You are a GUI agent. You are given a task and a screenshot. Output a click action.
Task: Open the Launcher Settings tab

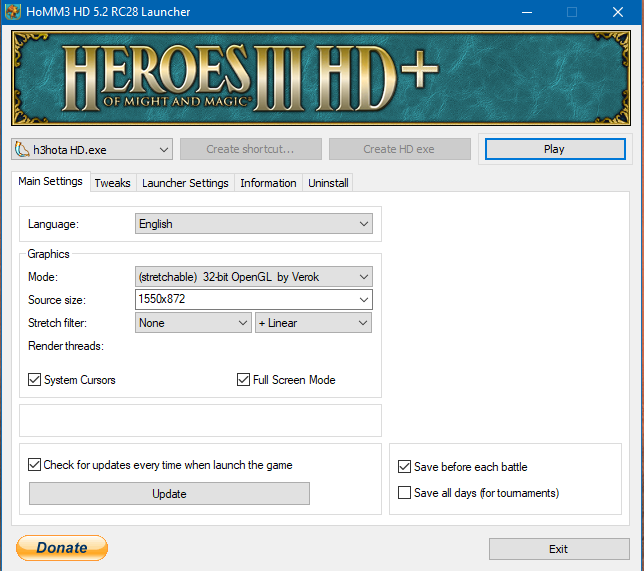click(185, 183)
